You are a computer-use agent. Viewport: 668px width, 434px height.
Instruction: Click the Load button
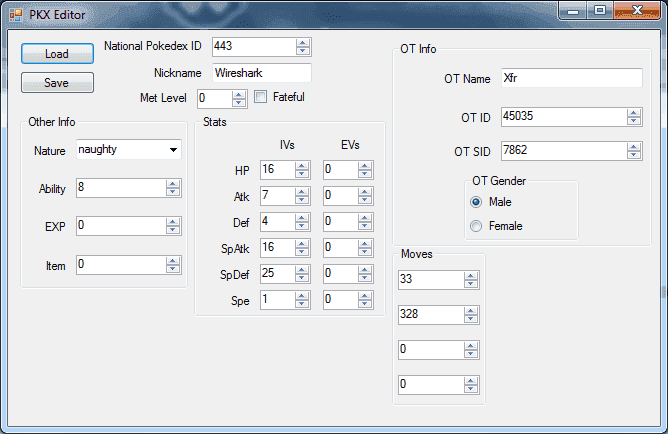(x=57, y=54)
